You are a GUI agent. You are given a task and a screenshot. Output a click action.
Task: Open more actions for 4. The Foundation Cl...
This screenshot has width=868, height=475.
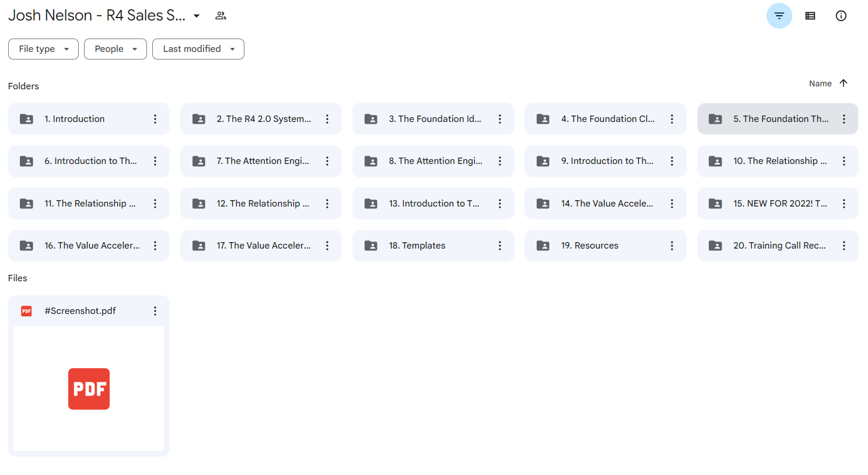point(672,119)
